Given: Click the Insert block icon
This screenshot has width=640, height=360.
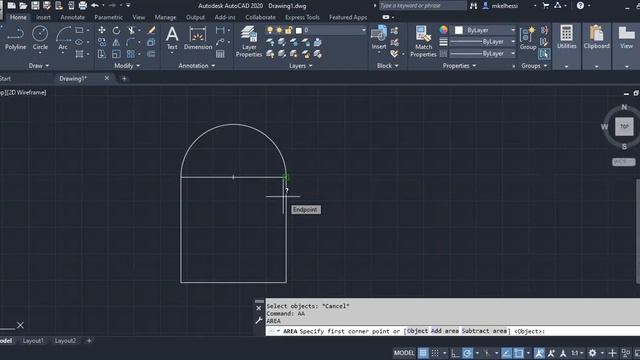Looking at the screenshot, I should tap(379, 38).
